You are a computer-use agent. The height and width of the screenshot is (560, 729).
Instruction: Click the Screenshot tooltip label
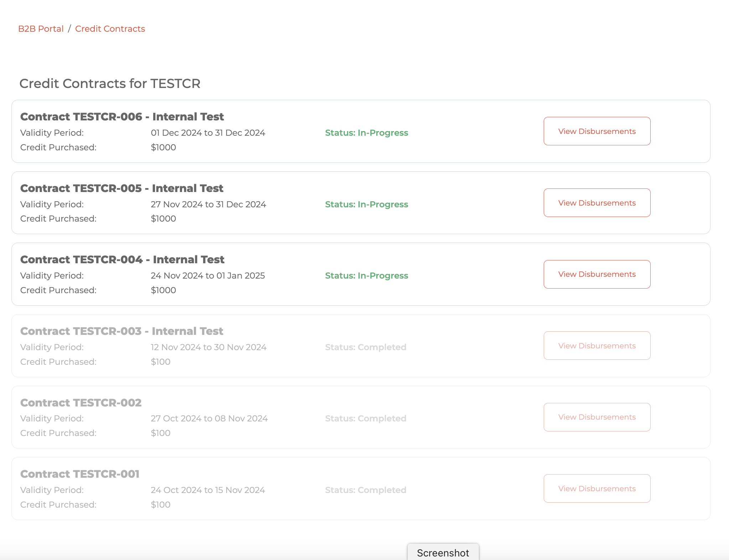click(x=443, y=553)
